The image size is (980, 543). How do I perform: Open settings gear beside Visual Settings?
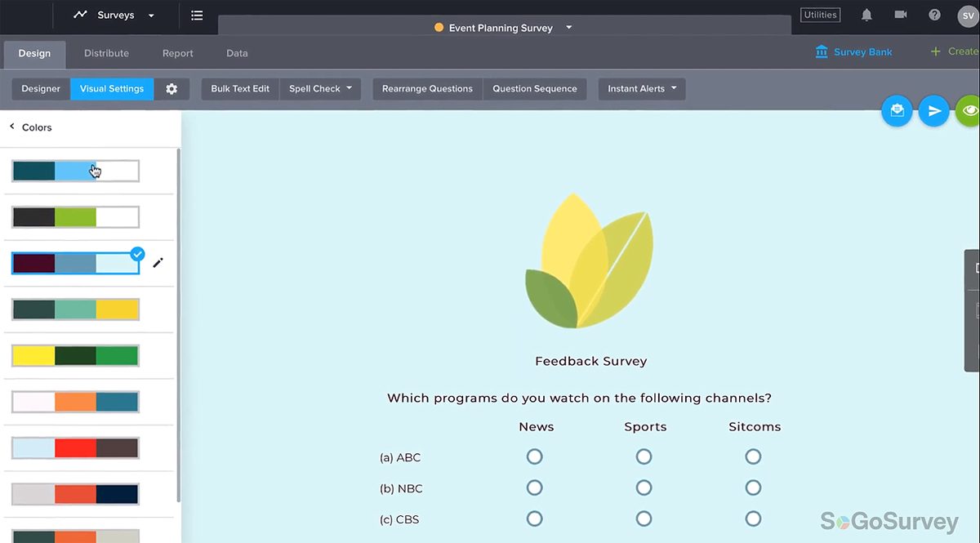coord(171,89)
